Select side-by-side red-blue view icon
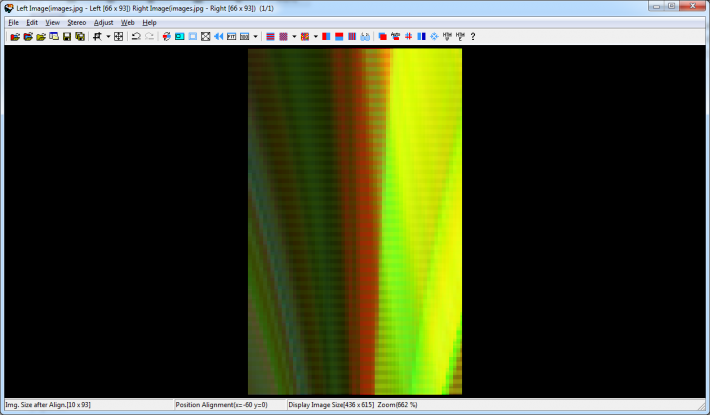Image resolution: width=710 pixels, height=415 pixels. pyautogui.click(x=326, y=37)
